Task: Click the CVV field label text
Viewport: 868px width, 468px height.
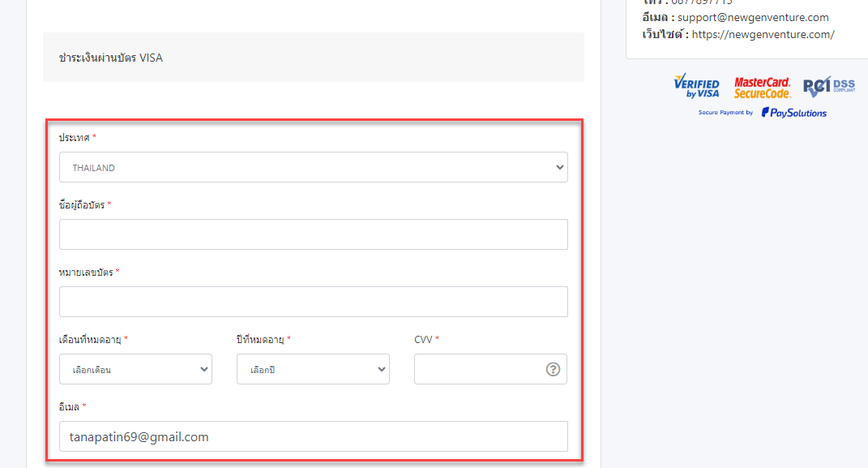Action: pos(423,340)
